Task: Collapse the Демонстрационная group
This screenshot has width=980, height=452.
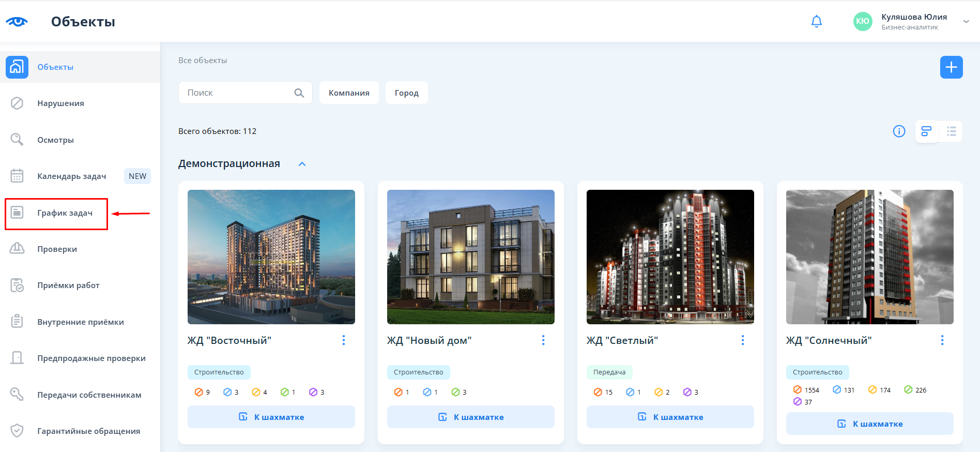Action: click(302, 164)
